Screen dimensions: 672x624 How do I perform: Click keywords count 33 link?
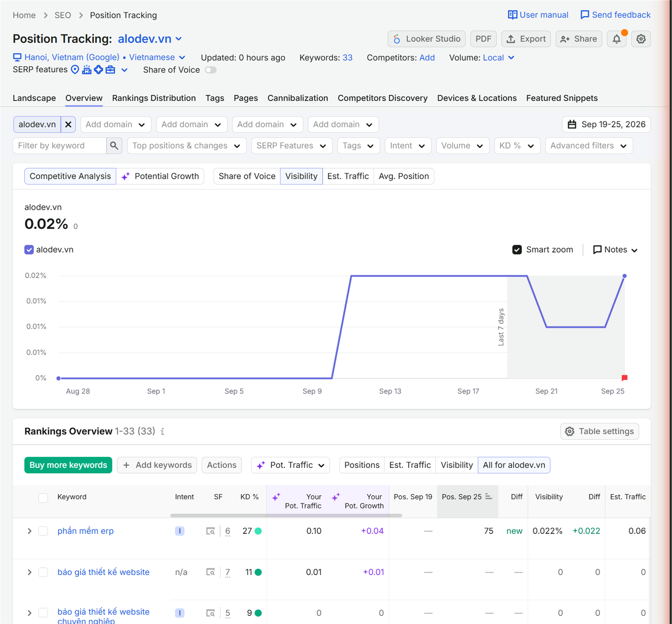(x=348, y=58)
